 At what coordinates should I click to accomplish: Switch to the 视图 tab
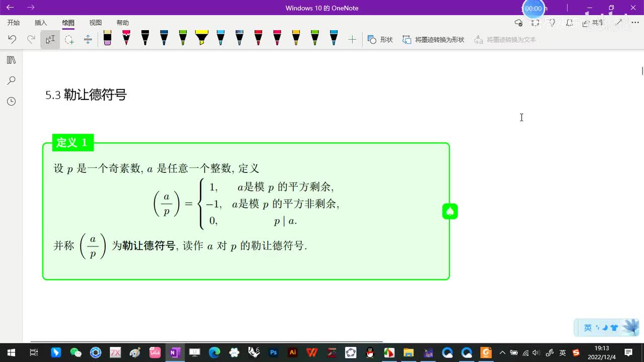coord(96,23)
